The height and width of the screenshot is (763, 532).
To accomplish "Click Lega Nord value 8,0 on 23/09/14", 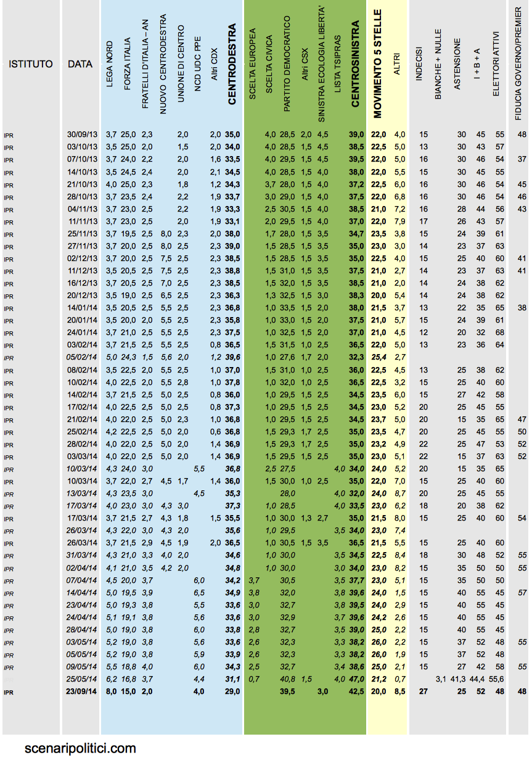I will [111, 692].
